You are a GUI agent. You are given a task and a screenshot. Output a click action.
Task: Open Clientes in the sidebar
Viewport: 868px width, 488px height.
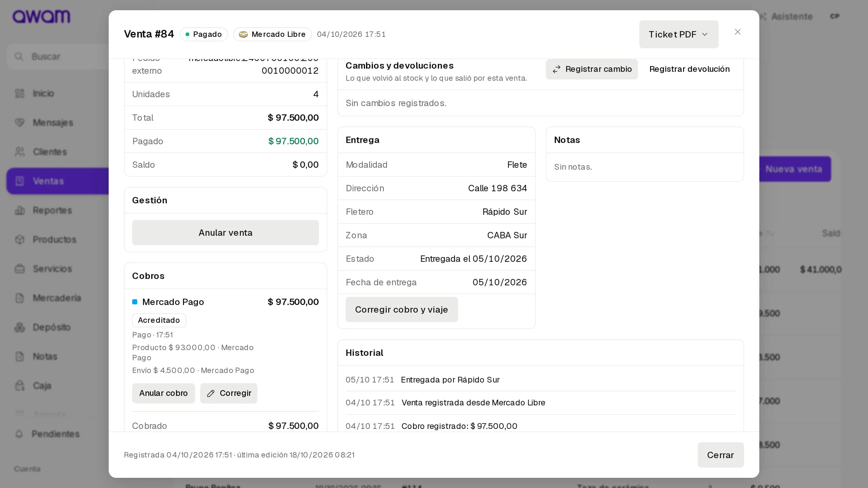(x=50, y=152)
